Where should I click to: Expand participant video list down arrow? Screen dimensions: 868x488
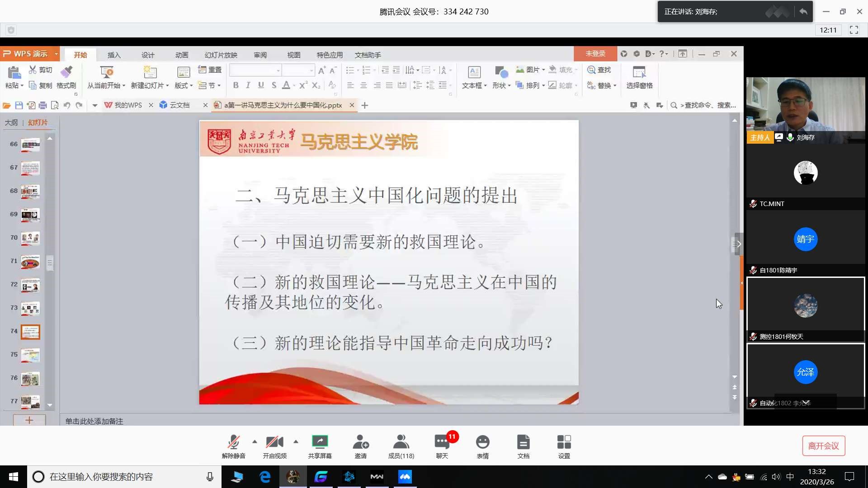point(806,402)
